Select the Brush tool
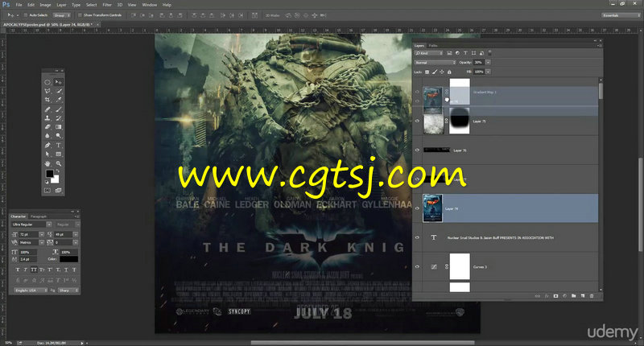The width and height of the screenshot is (644, 346). [58, 109]
